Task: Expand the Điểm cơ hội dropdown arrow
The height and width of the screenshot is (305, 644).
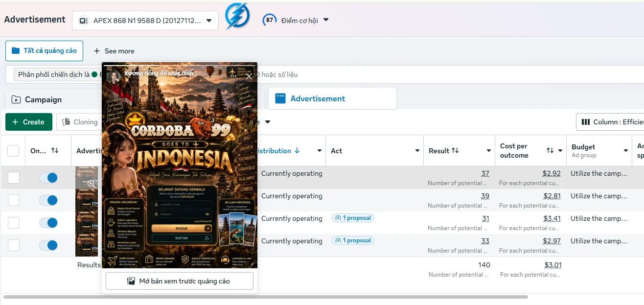Action: 326,20
